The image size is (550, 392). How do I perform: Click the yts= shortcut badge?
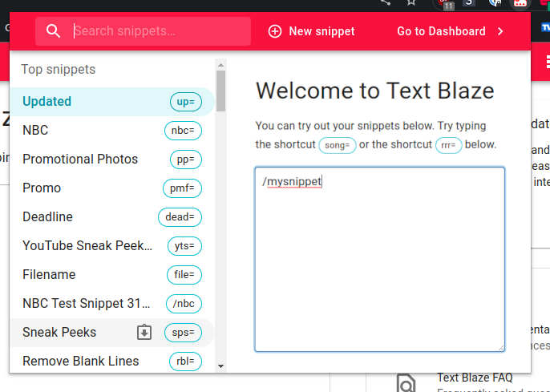click(184, 246)
